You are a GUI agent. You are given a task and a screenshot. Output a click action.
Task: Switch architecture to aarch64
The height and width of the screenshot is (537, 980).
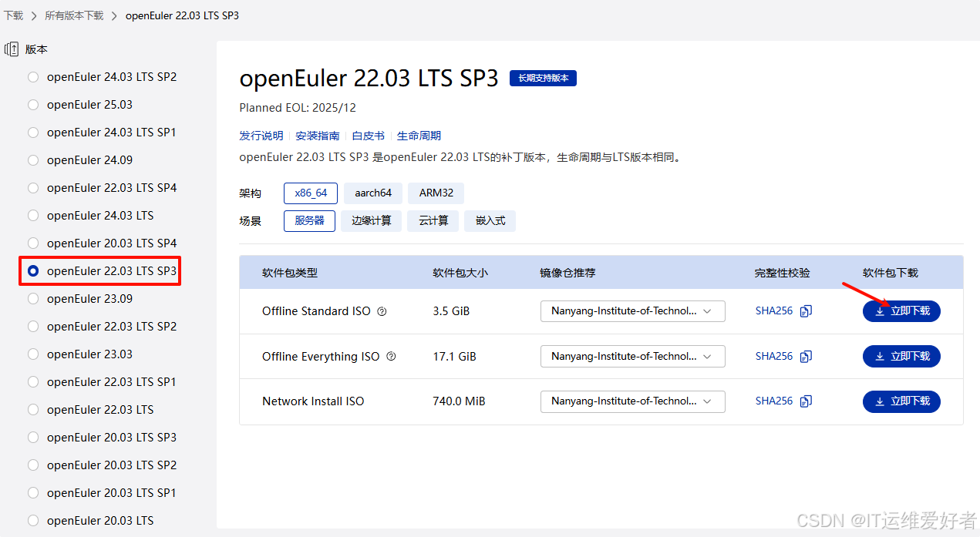373,193
